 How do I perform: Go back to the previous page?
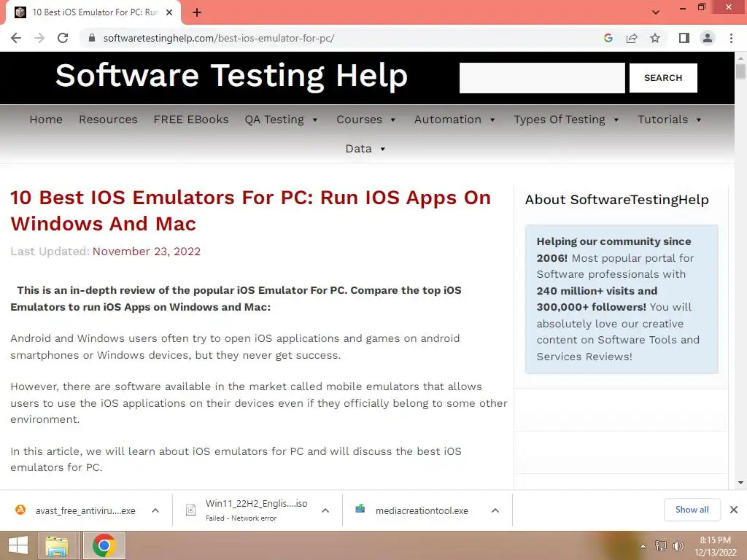[x=16, y=38]
